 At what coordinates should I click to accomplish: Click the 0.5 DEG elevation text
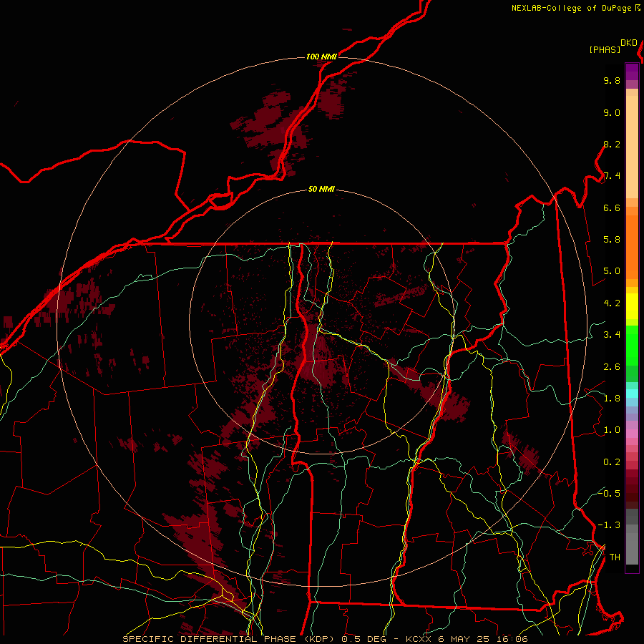364,639
